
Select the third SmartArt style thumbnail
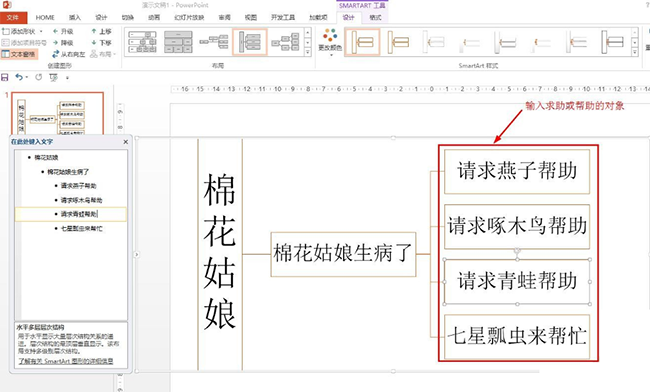click(434, 42)
